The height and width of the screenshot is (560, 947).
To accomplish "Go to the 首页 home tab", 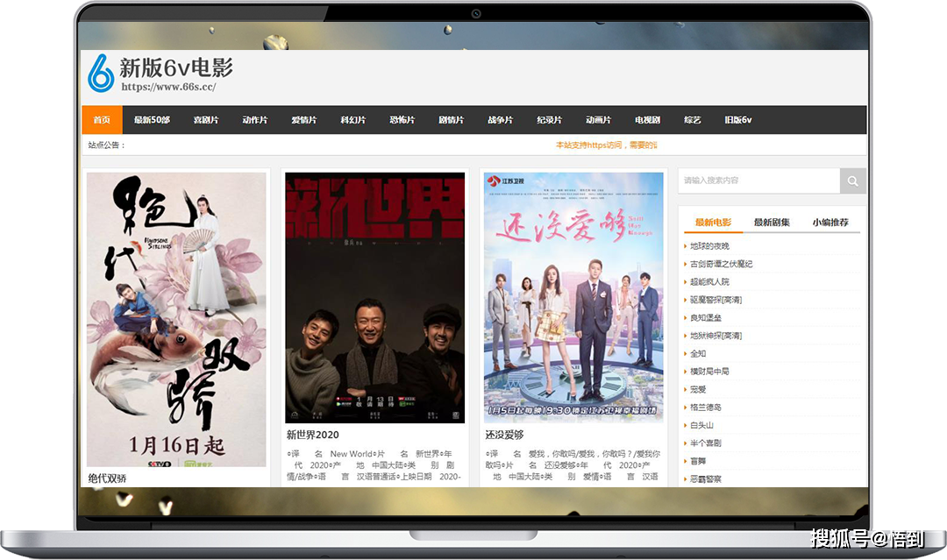I will point(102,120).
